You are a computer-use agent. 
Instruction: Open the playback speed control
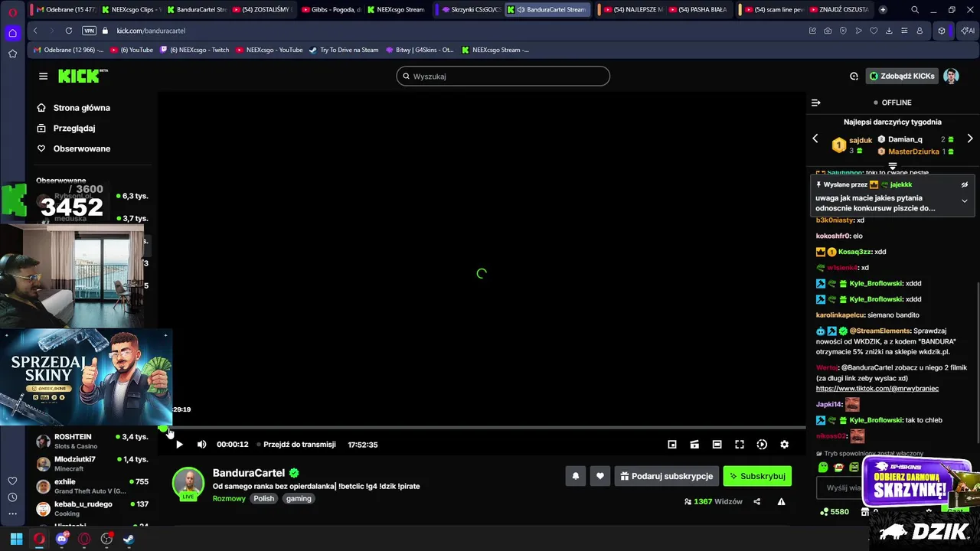pyautogui.click(x=762, y=445)
